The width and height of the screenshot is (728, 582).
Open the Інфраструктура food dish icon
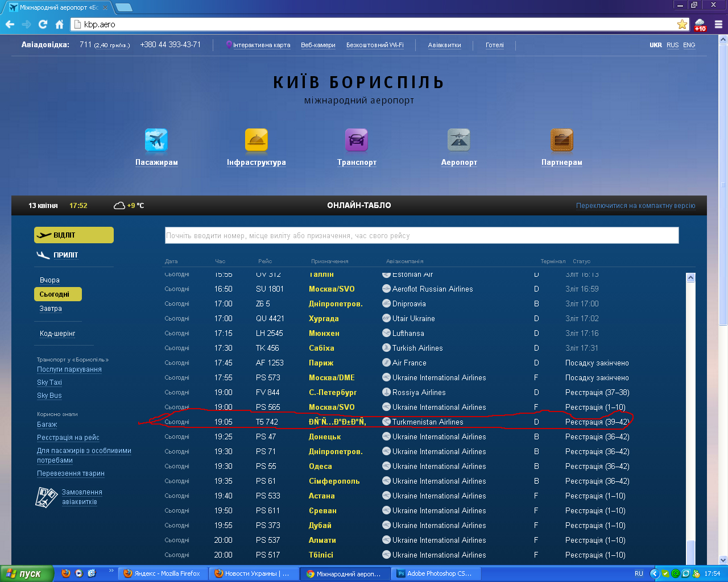[256, 140]
